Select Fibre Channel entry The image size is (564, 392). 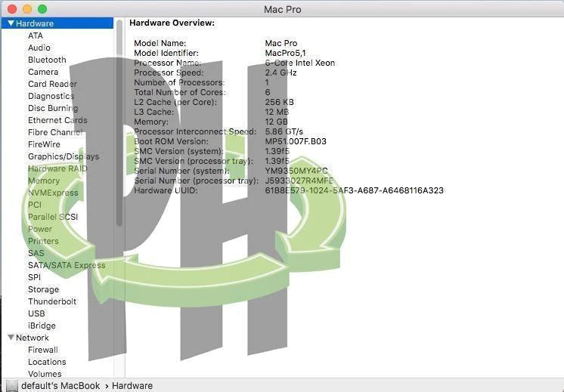(55, 132)
